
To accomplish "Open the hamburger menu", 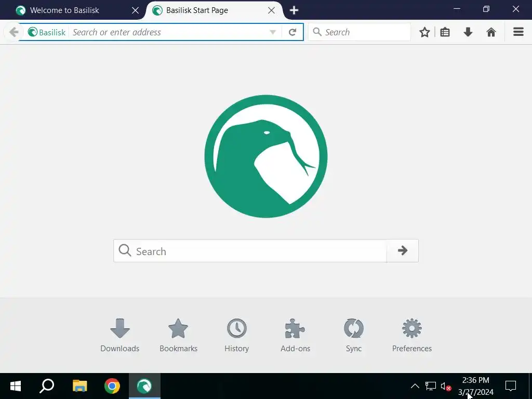I will pyautogui.click(x=518, y=32).
